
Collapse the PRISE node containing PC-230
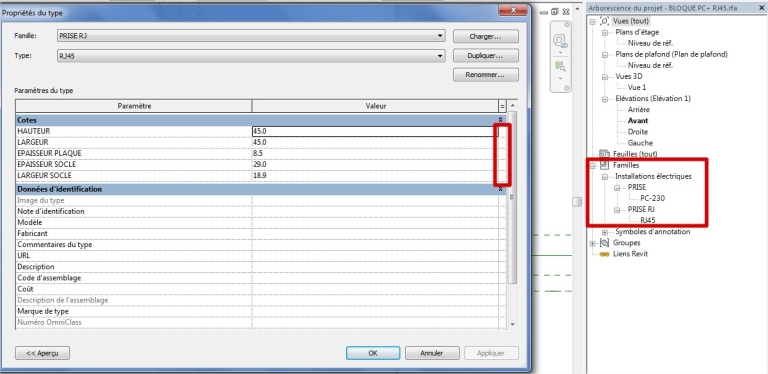[x=617, y=187]
